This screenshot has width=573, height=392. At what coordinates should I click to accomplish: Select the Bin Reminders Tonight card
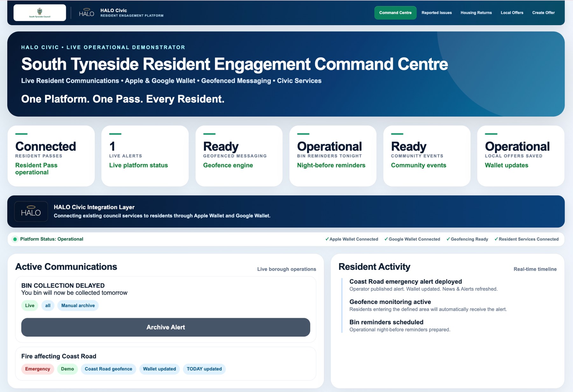(x=333, y=156)
